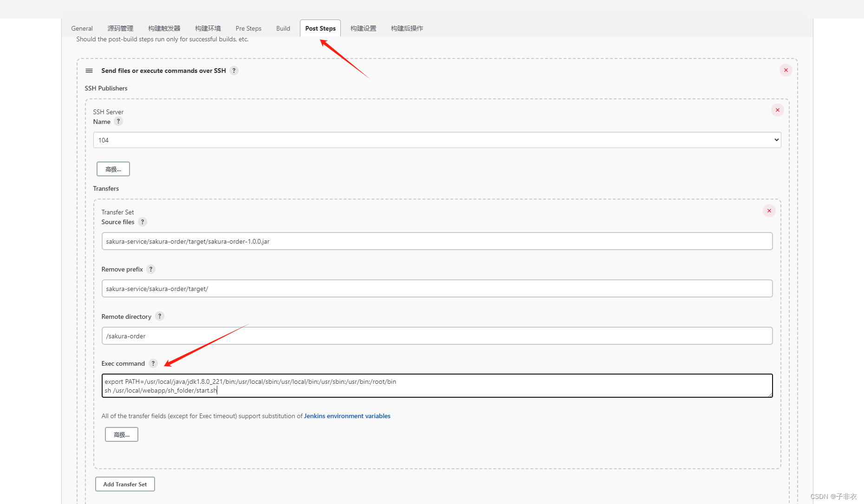Image resolution: width=864 pixels, height=504 pixels.
Task: Open Jenkins environment variables link
Action: point(347,416)
